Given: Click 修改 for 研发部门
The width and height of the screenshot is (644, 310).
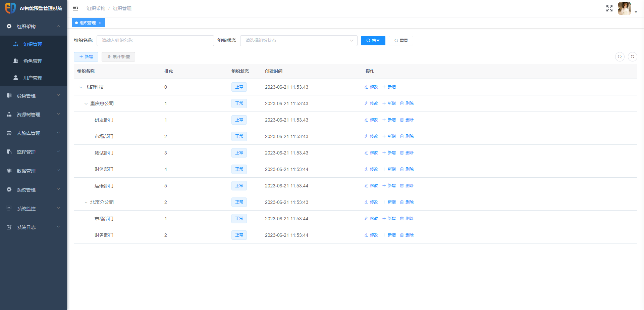Looking at the screenshot, I should click(x=371, y=120).
